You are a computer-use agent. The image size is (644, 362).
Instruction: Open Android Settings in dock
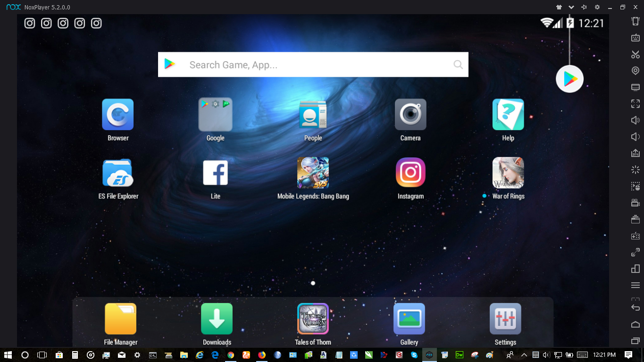[505, 319]
